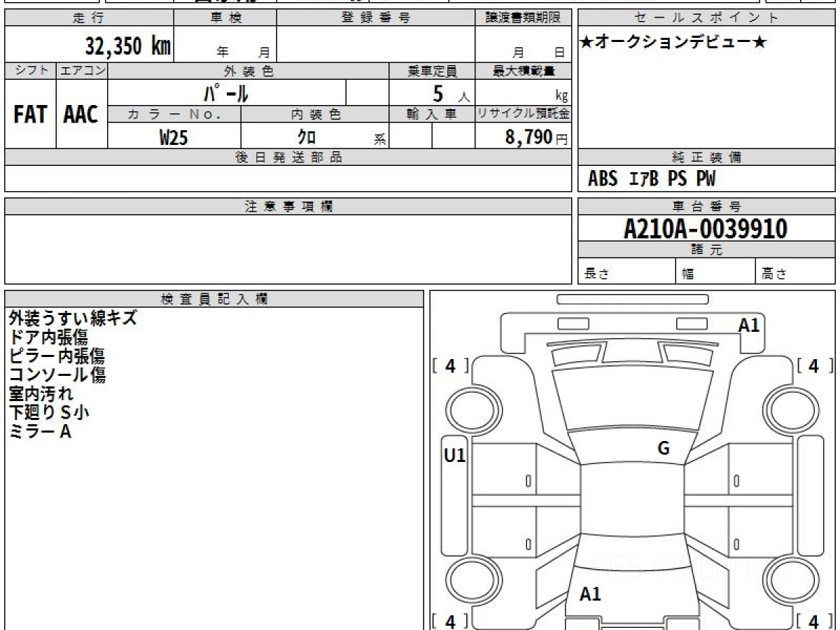The image size is (840, 630).
Task: Click the 外装うすい線キズ inspector note
Action: click(73, 318)
